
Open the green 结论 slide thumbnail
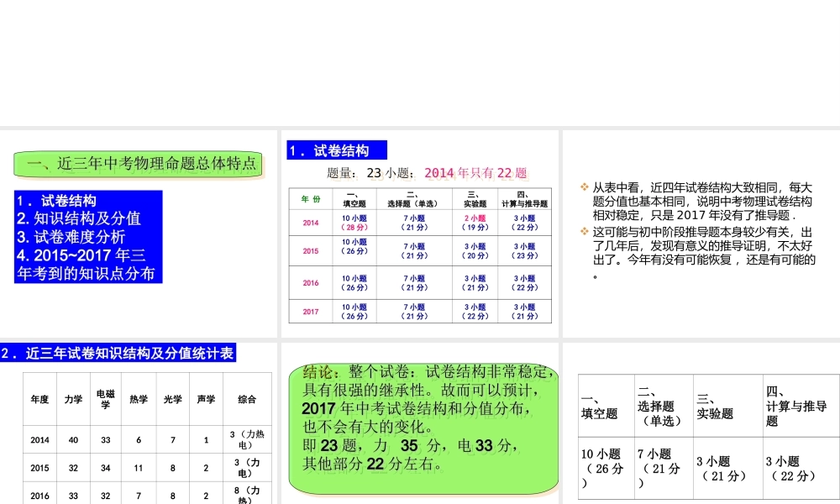click(419, 423)
